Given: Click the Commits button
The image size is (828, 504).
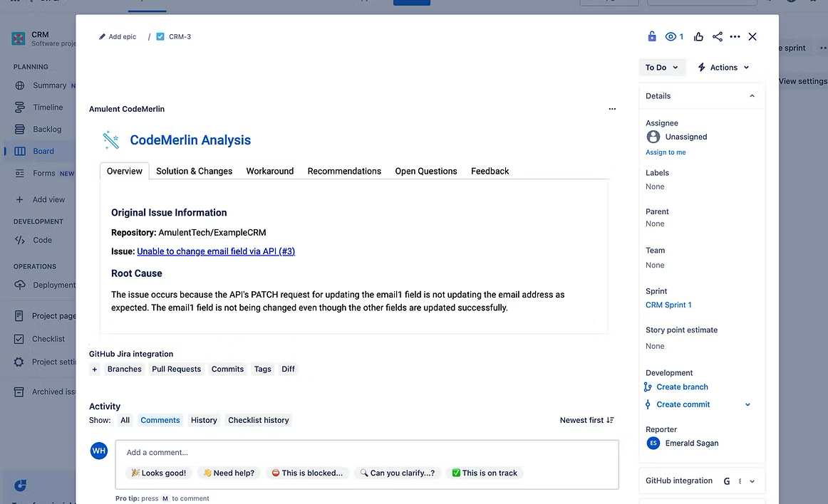Looking at the screenshot, I should [x=227, y=369].
